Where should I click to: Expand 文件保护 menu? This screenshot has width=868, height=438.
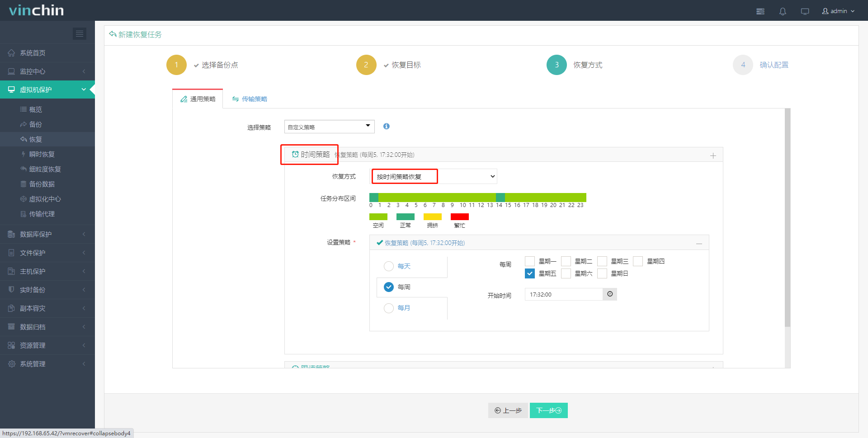[x=47, y=253]
